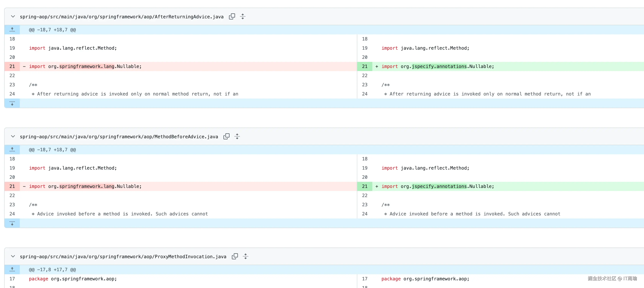Expand all lines in ProxyMethodInvocation.java
This screenshot has height=288, width=644.
245,256
